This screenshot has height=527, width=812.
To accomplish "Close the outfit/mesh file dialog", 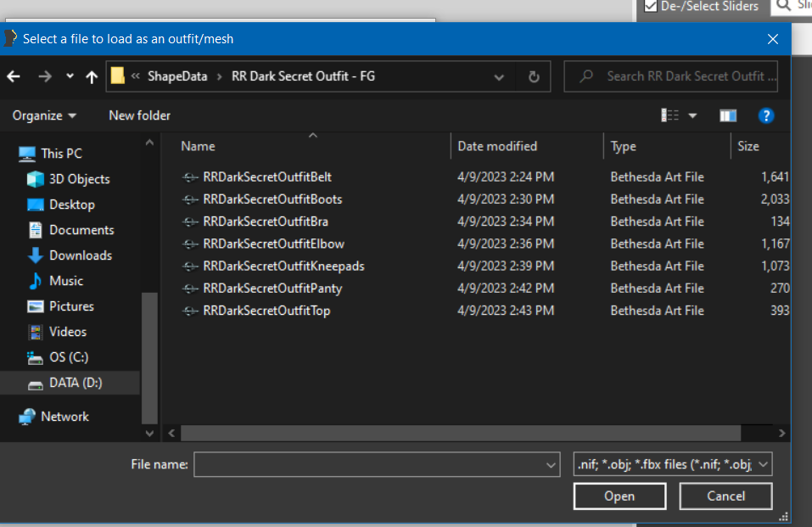I will [x=773, y=39].
